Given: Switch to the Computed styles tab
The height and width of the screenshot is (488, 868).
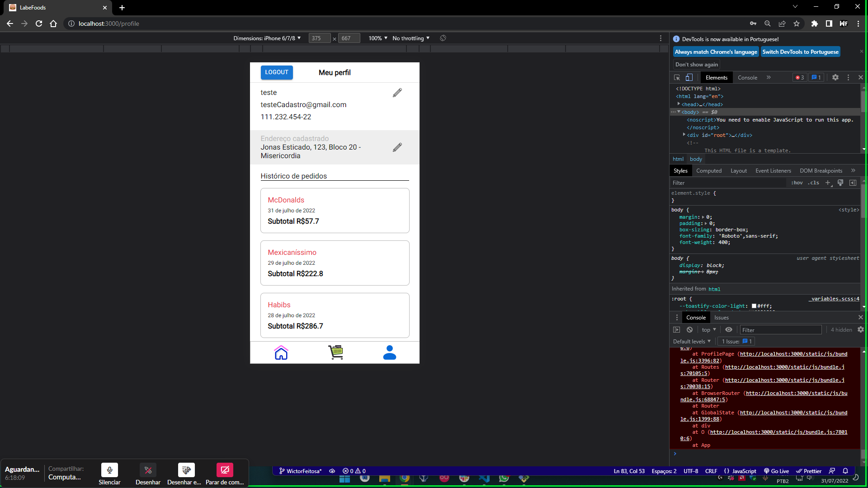Looking at the screenshot, I should tap(708, 171).
